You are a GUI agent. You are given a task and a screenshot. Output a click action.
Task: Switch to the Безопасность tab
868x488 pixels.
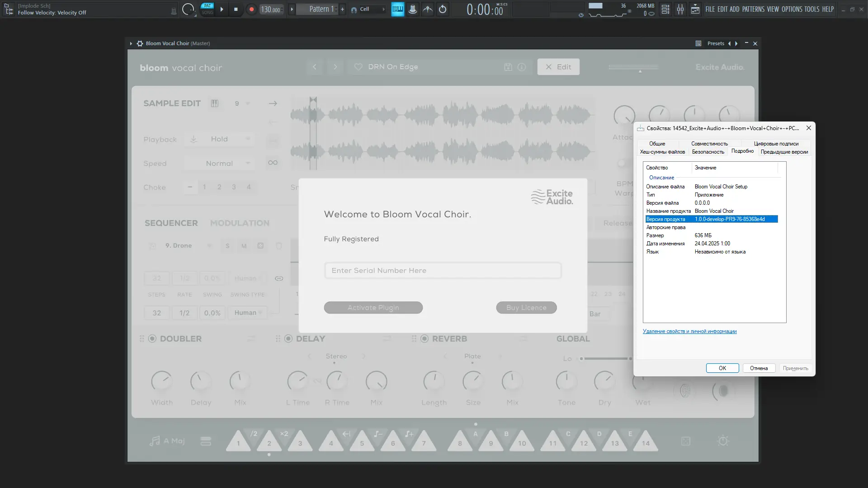coord(708,152)
